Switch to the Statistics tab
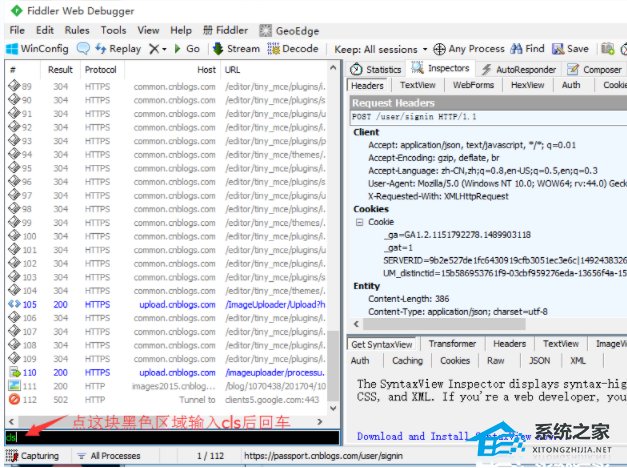This screenshot has height=468, width=627. [375, 70]
